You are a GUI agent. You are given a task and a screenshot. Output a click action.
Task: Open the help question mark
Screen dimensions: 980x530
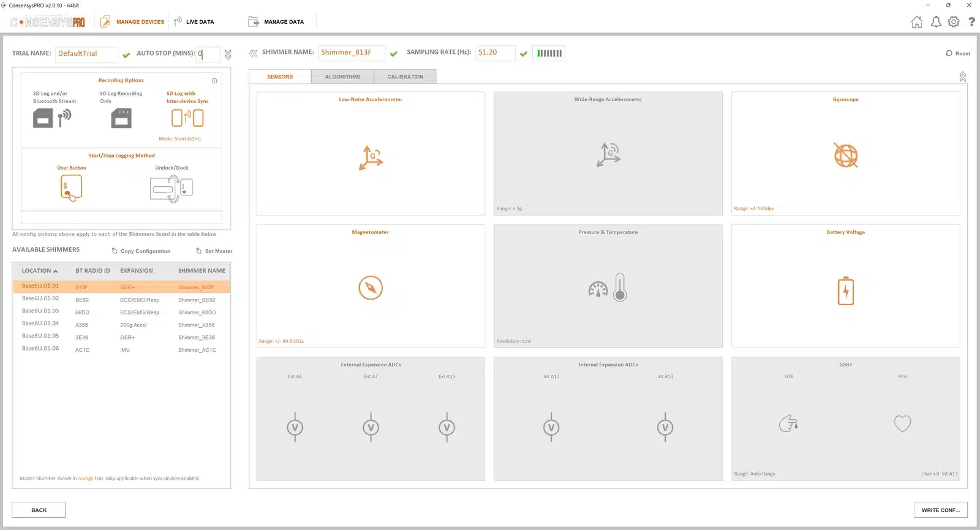coord(971,22)
